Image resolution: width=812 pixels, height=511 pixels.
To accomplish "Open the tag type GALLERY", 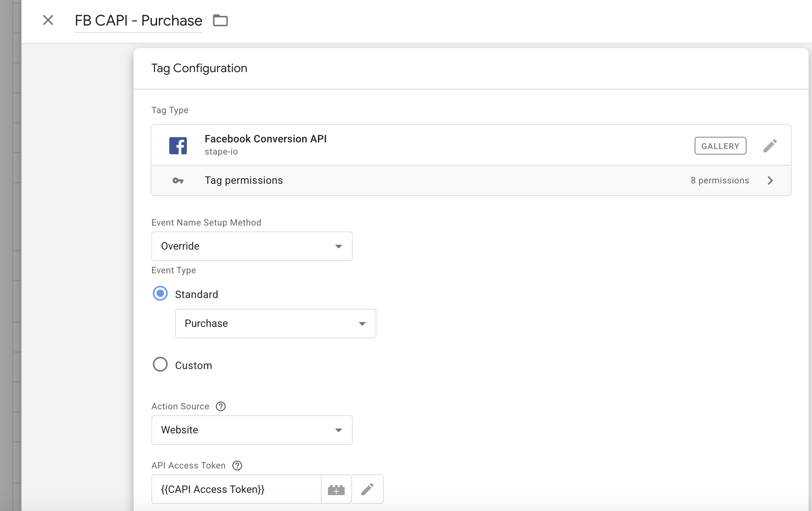I will tap(720, 145).
